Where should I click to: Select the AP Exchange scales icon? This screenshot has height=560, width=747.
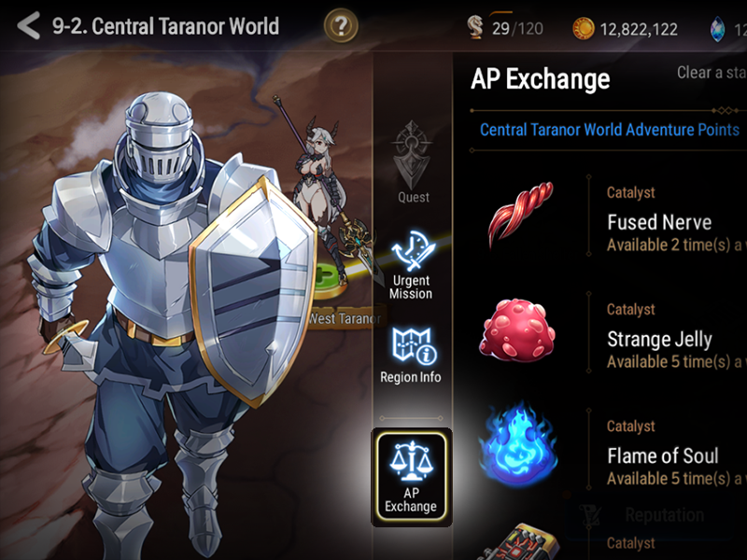coord(412,477)
